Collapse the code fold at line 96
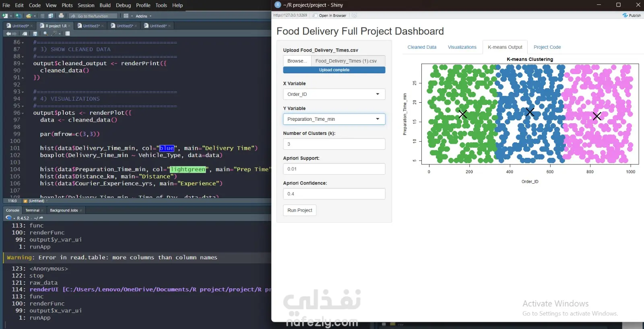This screenshot has height=329, width=644. point(23,113)
